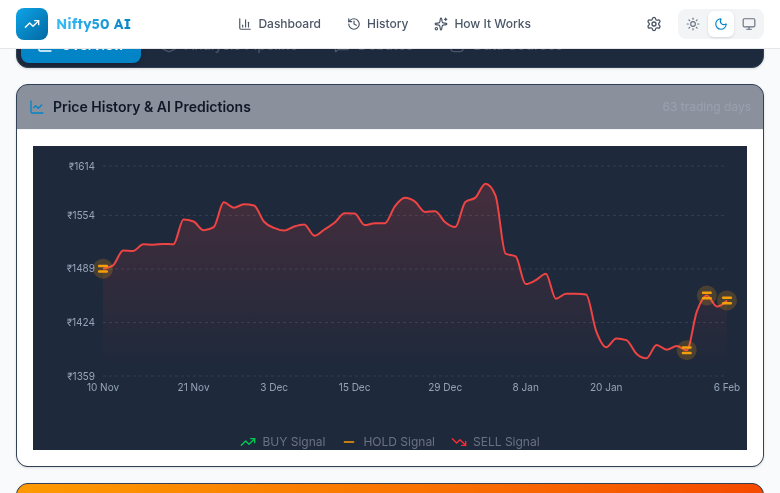Click the orange HOLD Signal legend dash
This screenshot has height=493, width=780.
[x=349, y=442]
